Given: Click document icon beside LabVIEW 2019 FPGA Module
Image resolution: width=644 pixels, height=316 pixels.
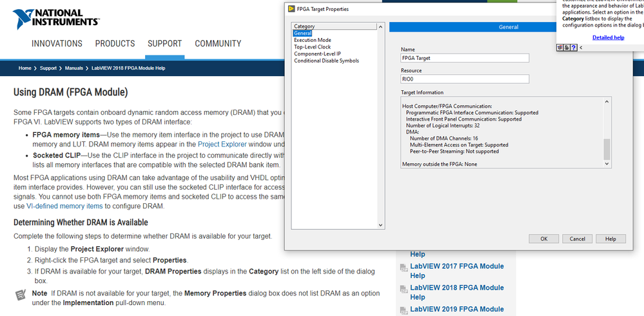Looking at the screenshot, I should pyautogui.click(x=404, y=310).
